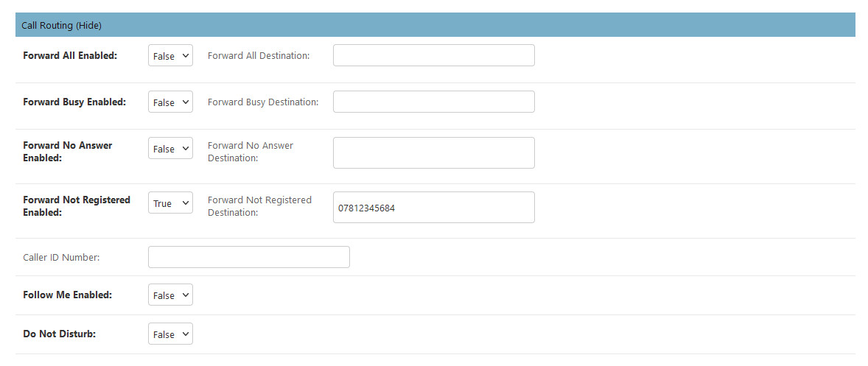
Task: Click the "Forward Not Registered Destination:" label text
Action: tap(259, 206)
